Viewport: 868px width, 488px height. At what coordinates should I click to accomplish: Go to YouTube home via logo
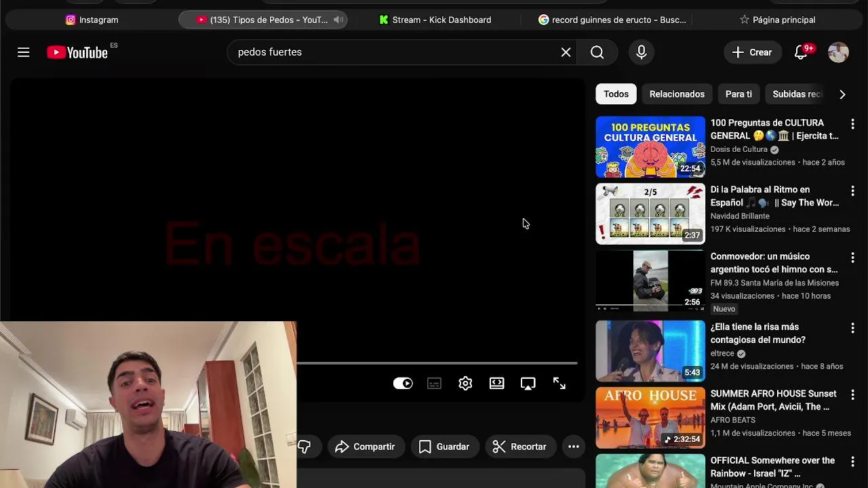tap(77, 52)
